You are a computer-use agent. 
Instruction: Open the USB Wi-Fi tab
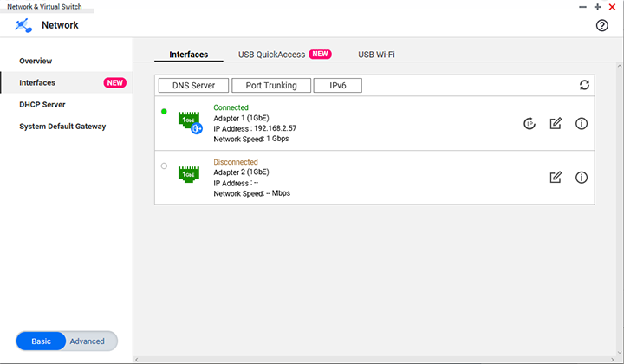(378, 55)
